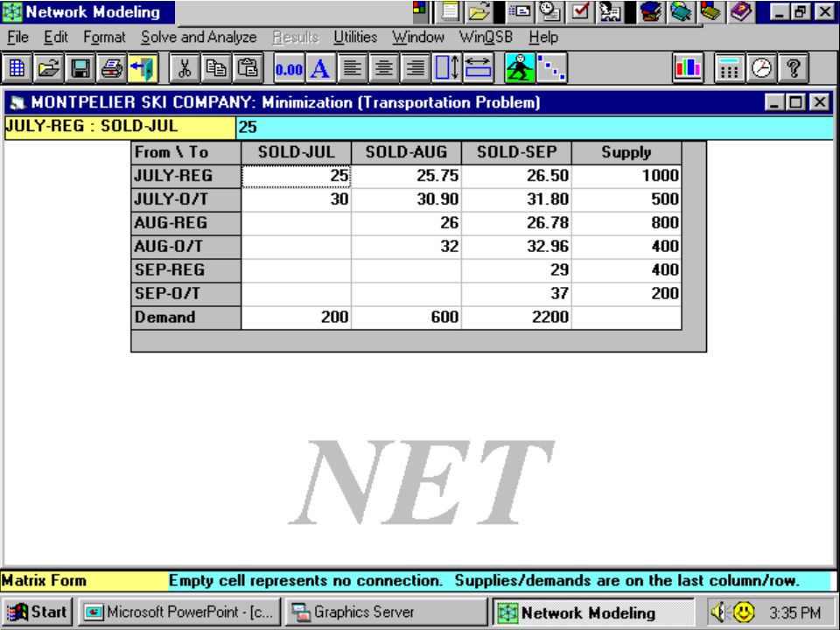Viewport: 840px width, 630px height.
Task: Click the clock icon in the toolbar
Action: pos(761,68)
